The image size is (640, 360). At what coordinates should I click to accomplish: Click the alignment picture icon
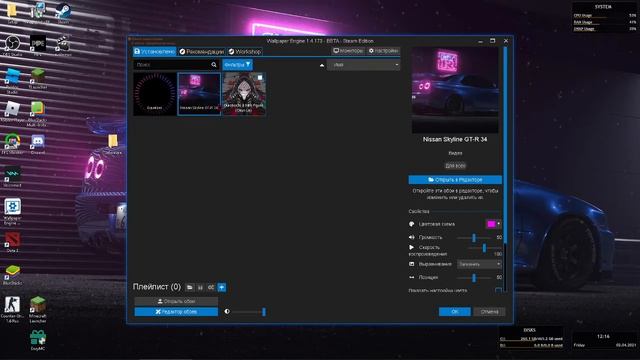[411, 264]
